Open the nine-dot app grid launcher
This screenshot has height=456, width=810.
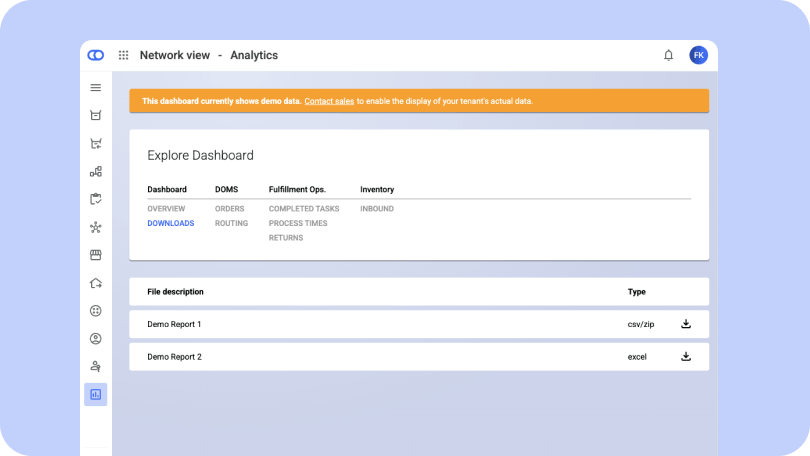pyautogui.click(x=123, y=55)
